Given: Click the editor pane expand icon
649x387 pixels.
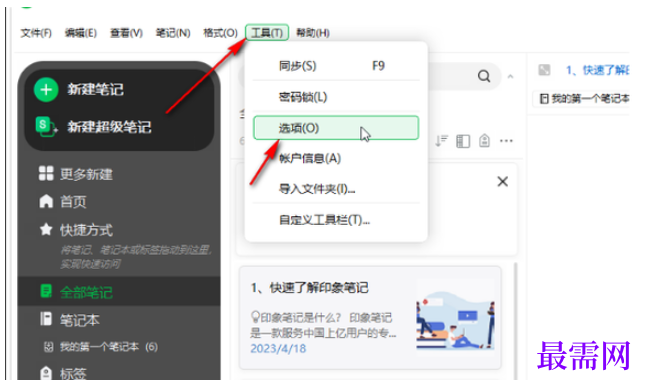Looking at the screenshot, I should 544,70.
